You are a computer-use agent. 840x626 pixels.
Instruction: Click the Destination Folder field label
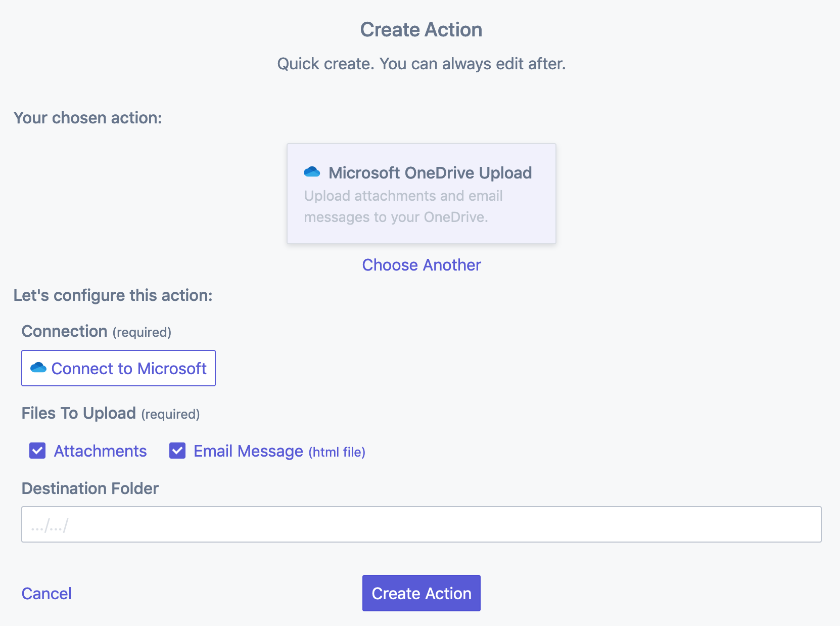(90, 488)
